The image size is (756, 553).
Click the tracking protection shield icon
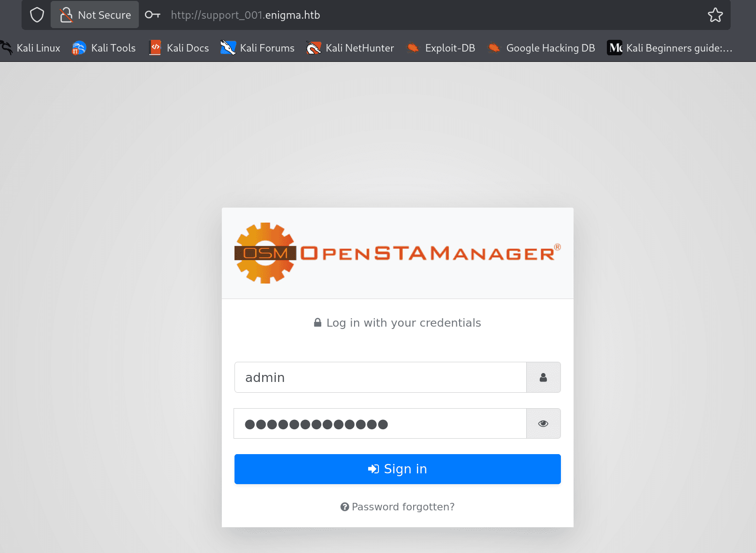(x=37, y=15)
